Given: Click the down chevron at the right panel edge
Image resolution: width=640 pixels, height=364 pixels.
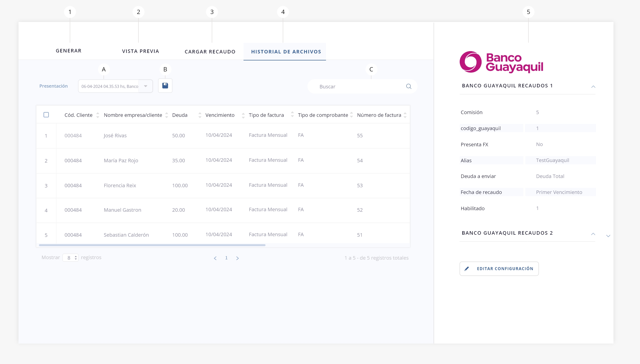Looking at the screenshot, I should point(608,236).
